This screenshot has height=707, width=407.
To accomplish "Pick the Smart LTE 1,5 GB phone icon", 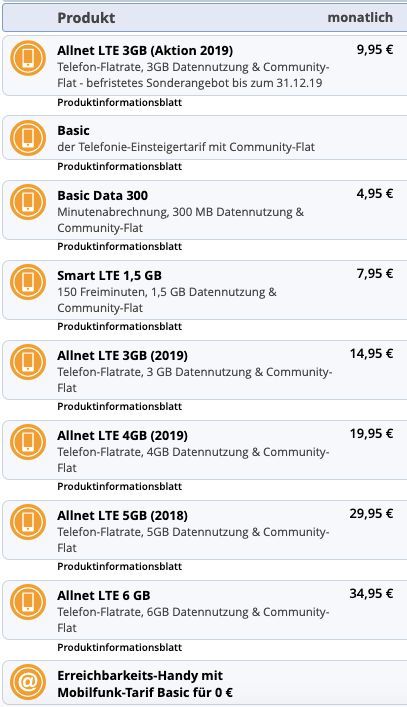I will [x=28, y=282].
